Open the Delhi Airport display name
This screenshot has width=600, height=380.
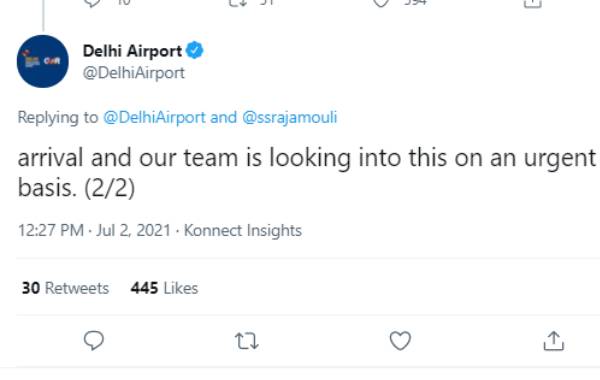132,51
